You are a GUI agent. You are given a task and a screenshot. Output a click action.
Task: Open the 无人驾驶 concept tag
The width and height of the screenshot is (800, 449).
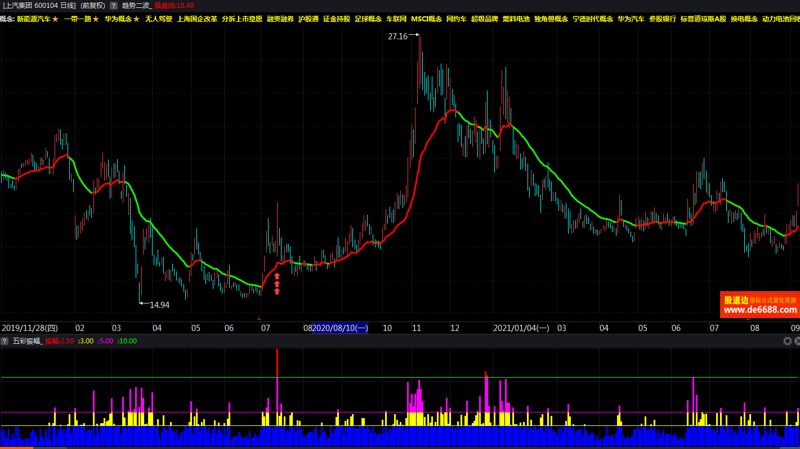[x=158, y=19]
